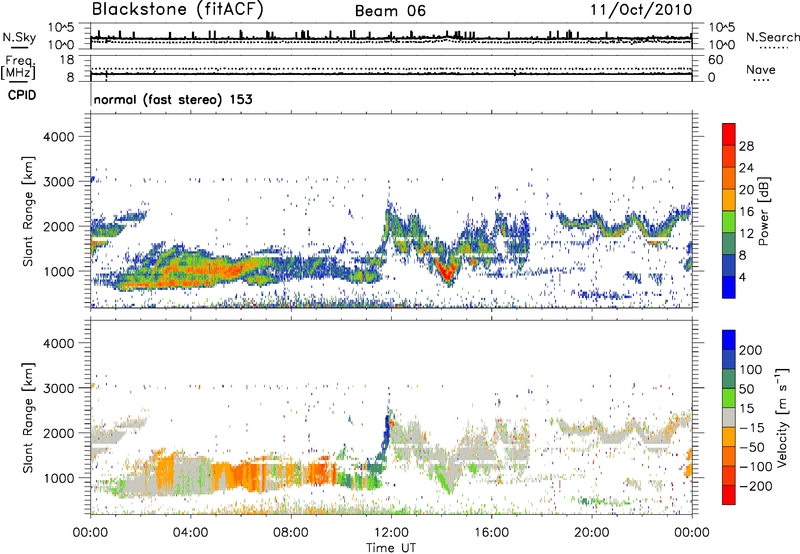
Task: Click the "-50" velocity colorbar label
Action: pyautogui.click(x=752, y=447)
